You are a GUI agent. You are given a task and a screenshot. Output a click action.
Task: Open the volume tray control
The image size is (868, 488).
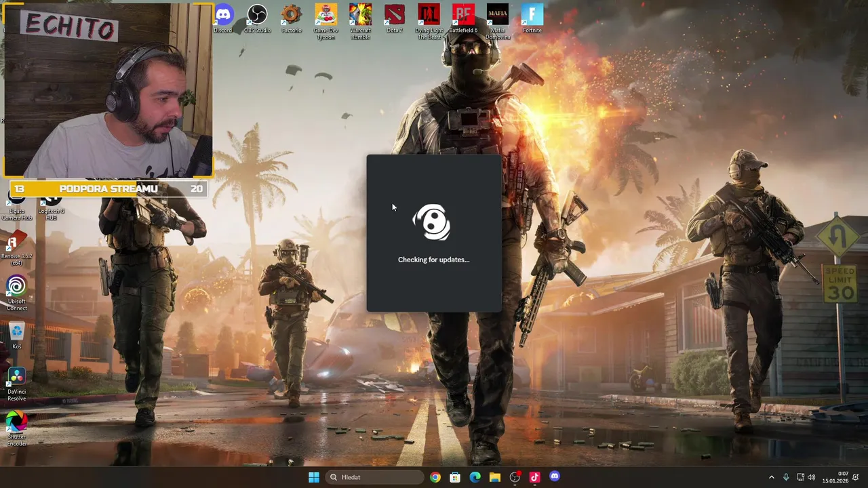[811, 477]
